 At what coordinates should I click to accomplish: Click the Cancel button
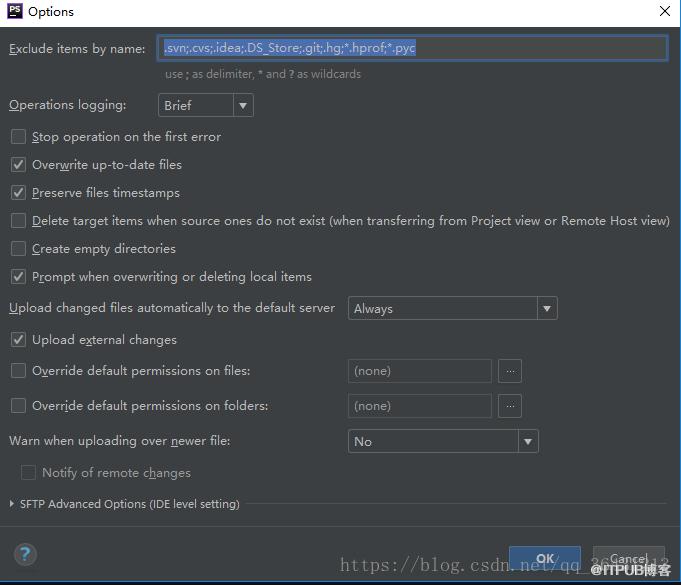tap(628, 559)
